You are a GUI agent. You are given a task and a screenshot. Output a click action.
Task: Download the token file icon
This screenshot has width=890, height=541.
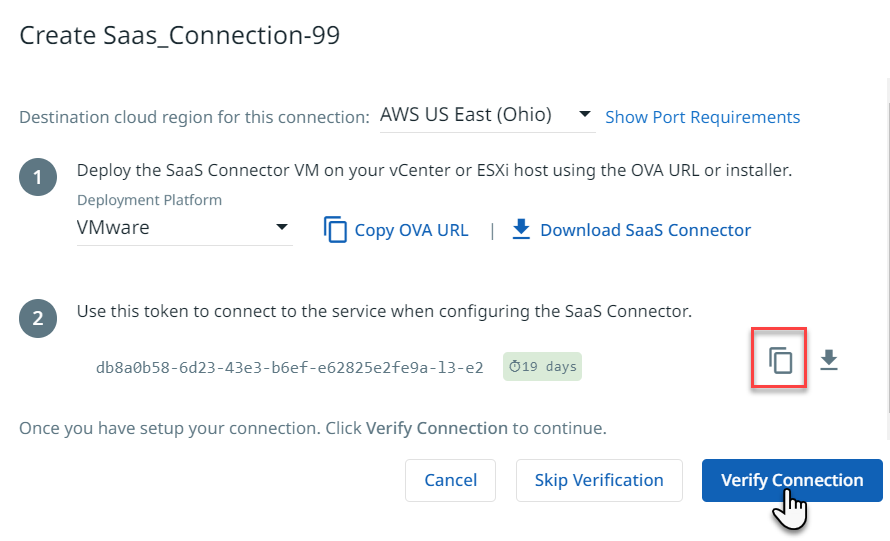pos(828,360)
